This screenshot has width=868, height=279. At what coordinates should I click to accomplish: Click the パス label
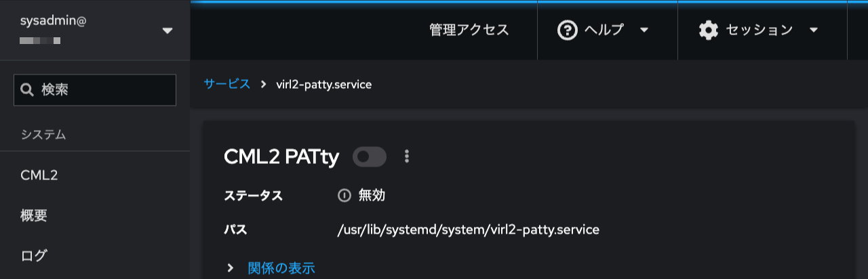[x=235, y=230]
